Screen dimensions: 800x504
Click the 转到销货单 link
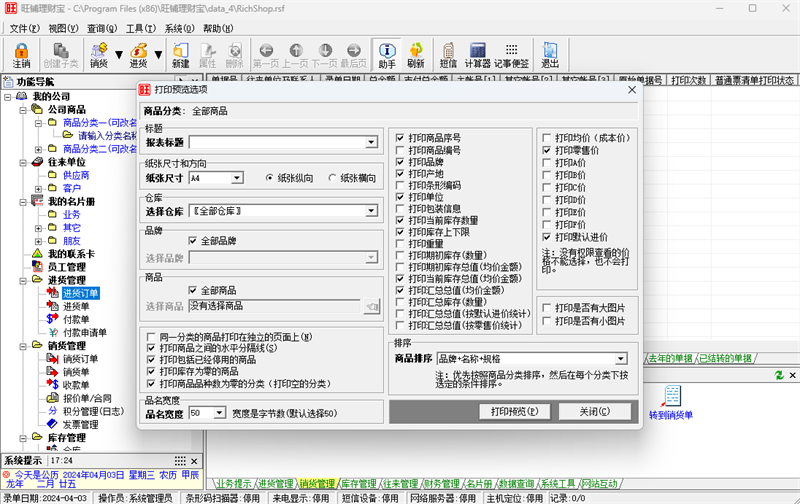tap(671, 415)
